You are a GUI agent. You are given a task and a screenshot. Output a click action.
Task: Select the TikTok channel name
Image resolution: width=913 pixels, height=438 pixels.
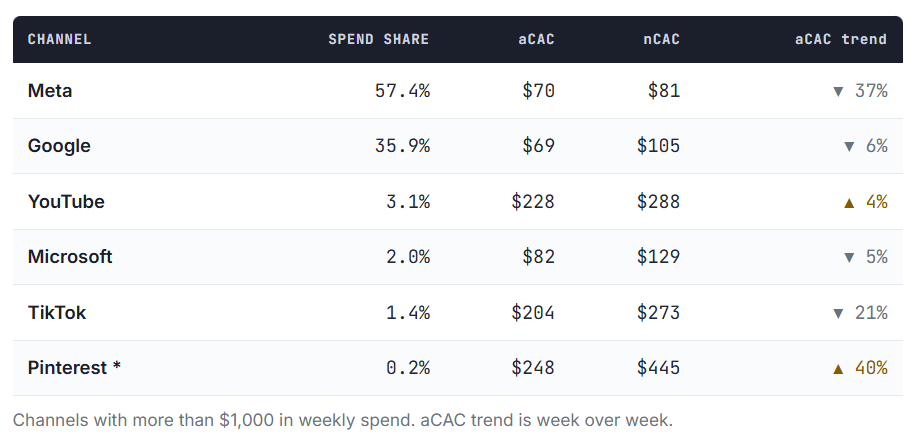pyautogui.click(x=56, y=313)
